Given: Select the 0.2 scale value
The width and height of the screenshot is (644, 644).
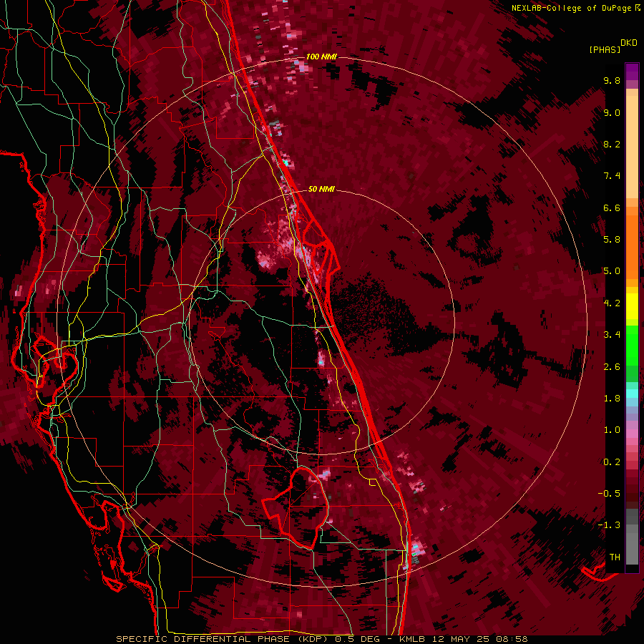Looking at the screenshot, I should pos(612,462).
